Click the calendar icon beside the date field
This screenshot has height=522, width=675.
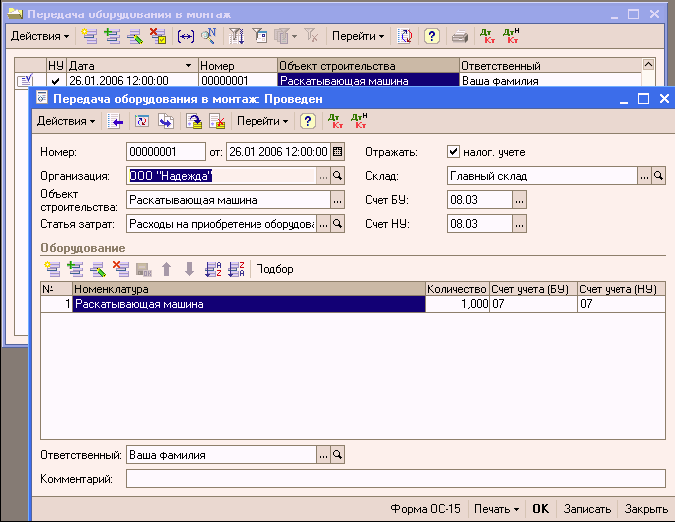pyautogui.click(x=337, y=152)
